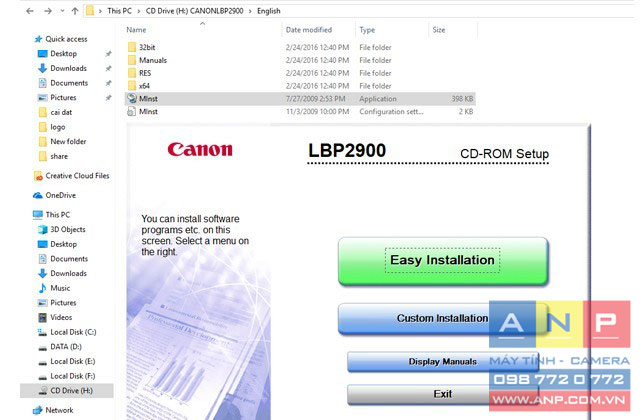Open pinned Desktop under Quick access

pos(58,54)
